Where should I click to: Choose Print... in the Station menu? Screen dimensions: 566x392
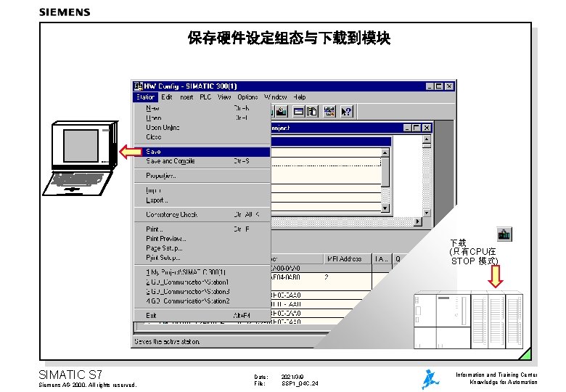point(202,229)
